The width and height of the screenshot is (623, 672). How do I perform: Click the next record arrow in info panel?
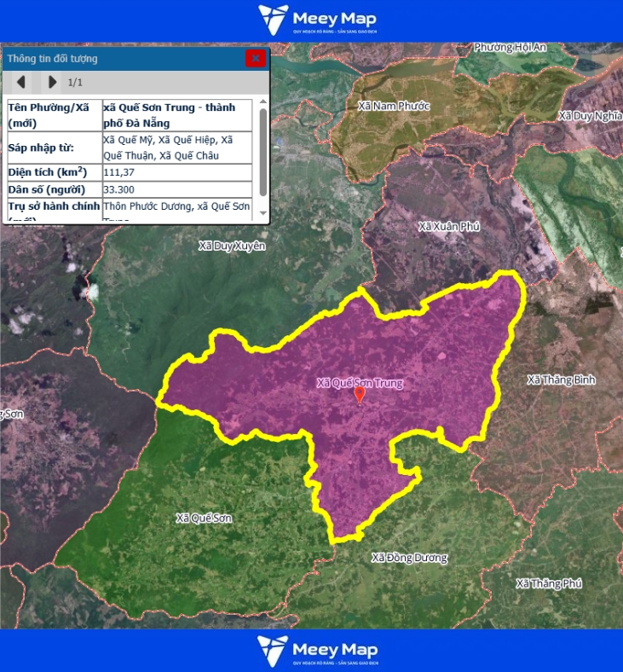click(52, 82)
